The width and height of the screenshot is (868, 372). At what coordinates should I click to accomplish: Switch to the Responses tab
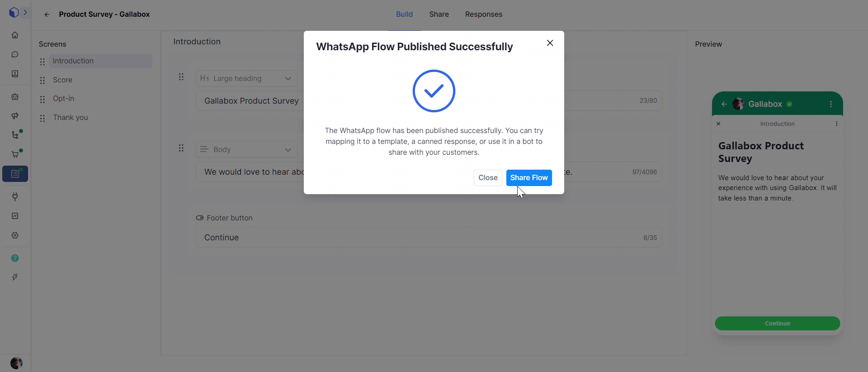click(484, 14)
